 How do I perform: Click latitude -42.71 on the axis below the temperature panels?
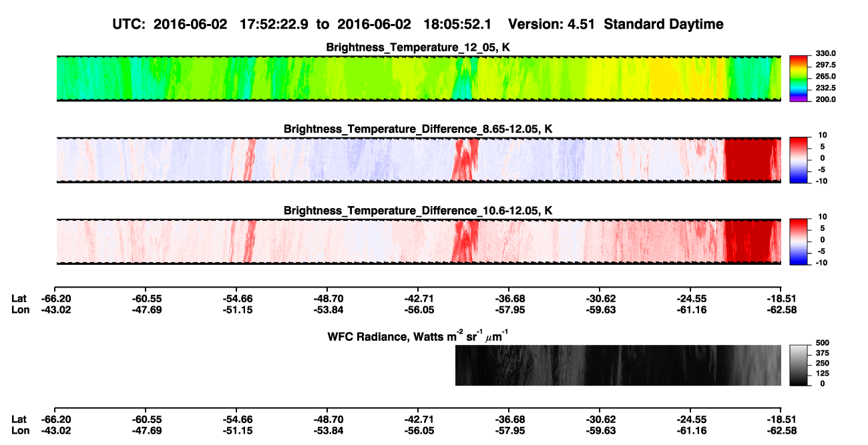point(418,298)
